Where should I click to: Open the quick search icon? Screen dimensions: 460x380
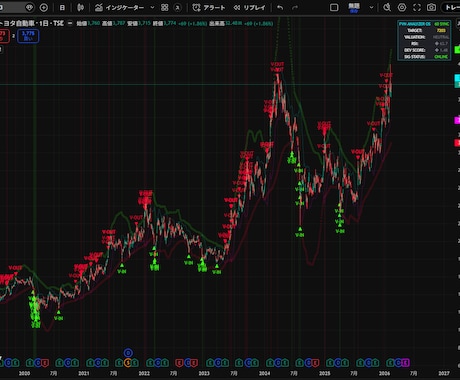click(x=387, y=7)
